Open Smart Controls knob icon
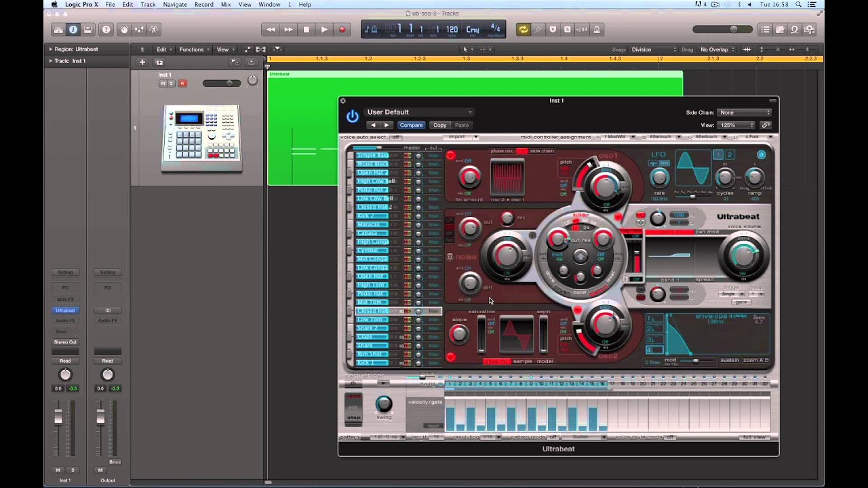 click(x=124, y=30)
